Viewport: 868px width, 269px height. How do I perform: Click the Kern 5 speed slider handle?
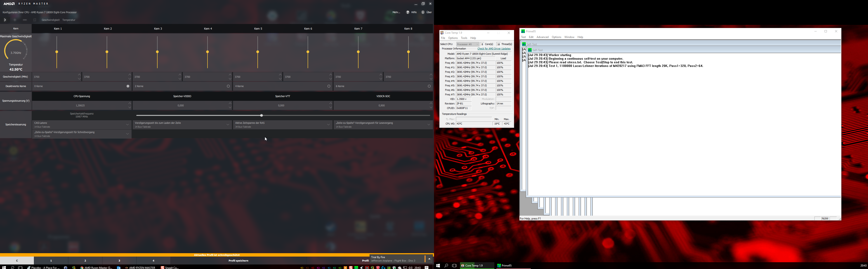pos(258,52)
